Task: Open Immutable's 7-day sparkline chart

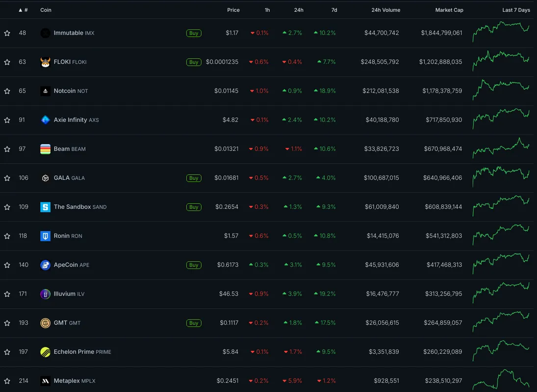Action: coord(501,32)
